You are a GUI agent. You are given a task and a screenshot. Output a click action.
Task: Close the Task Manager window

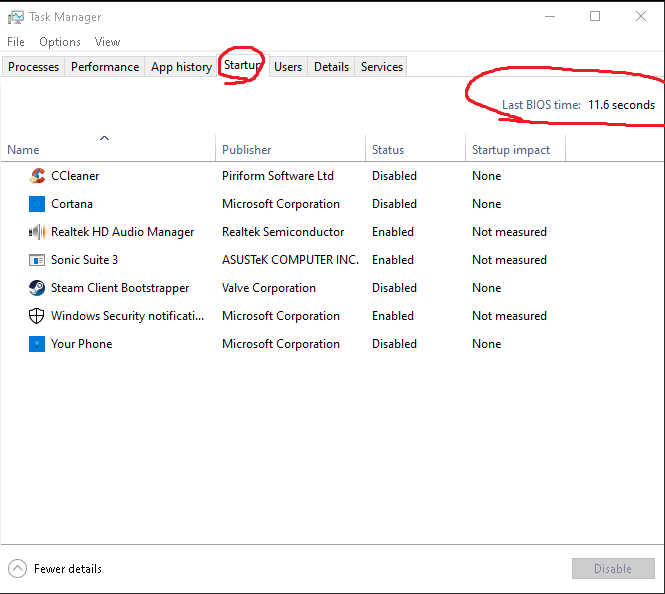tap(641, 17)
